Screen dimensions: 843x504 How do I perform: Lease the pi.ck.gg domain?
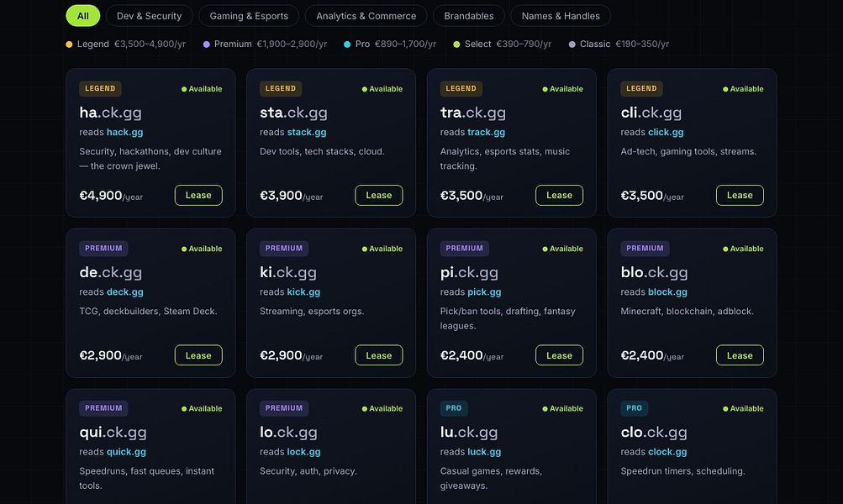coord(559,355)
